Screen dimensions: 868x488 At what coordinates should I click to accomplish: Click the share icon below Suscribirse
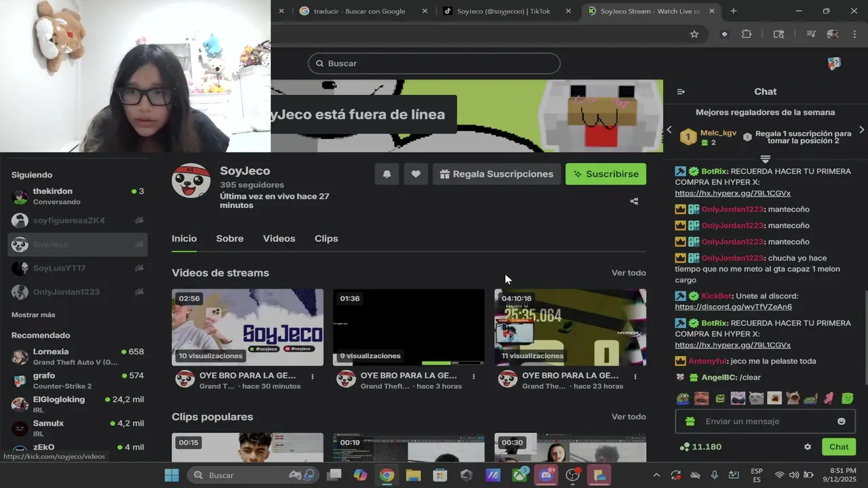[x=634, y=201]
